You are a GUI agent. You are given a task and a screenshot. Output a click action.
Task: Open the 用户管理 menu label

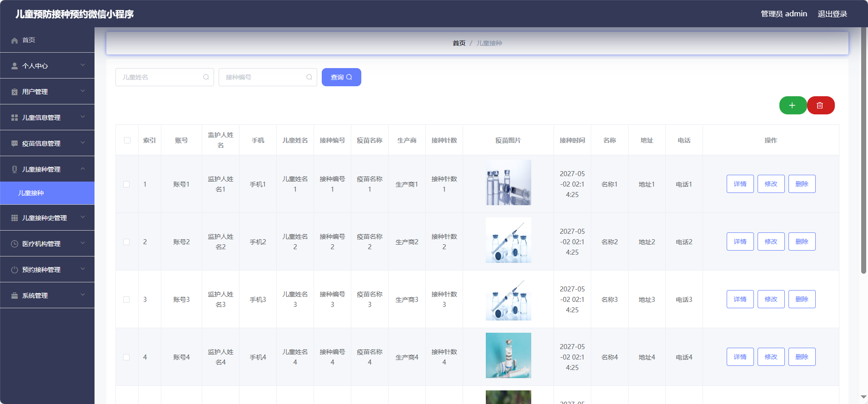point(35,92)
